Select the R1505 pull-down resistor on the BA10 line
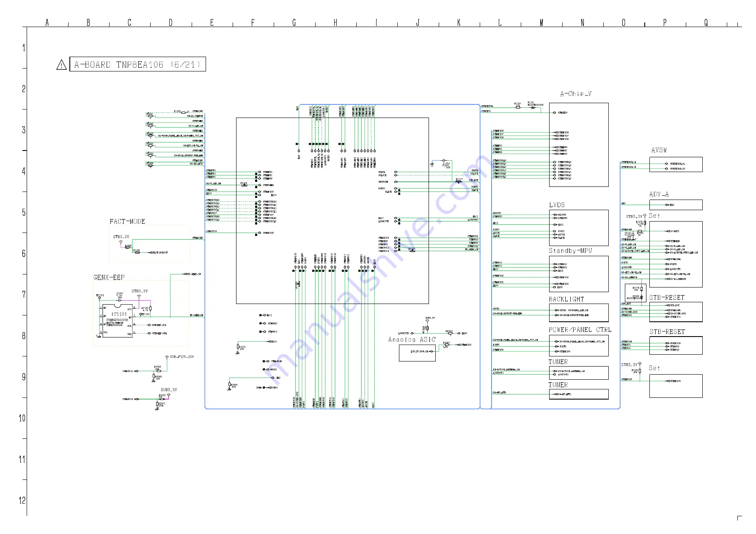The image size is (756, 534). (238, 347)
